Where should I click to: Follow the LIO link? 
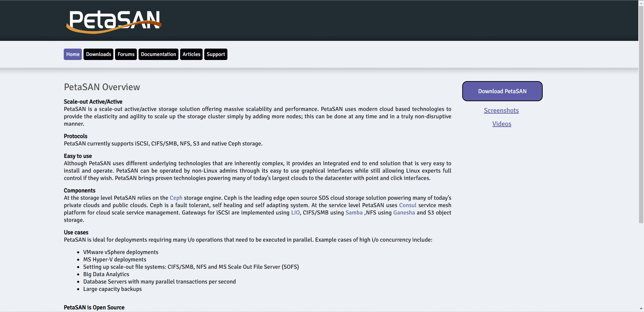coord(295,212)
